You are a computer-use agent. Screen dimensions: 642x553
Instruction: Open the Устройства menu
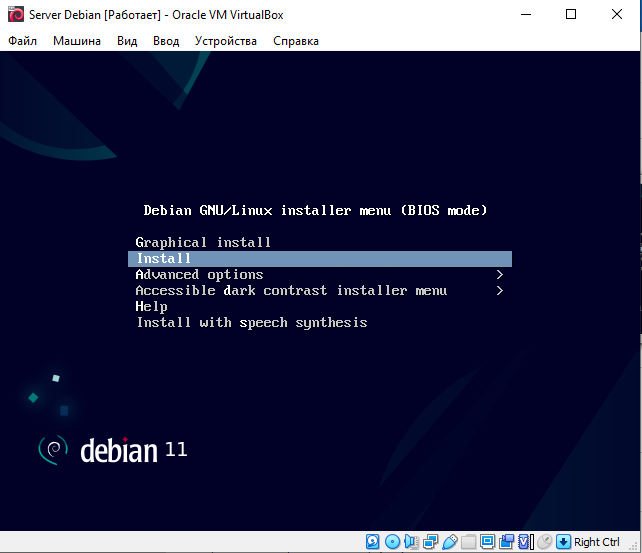coord(225,41)
